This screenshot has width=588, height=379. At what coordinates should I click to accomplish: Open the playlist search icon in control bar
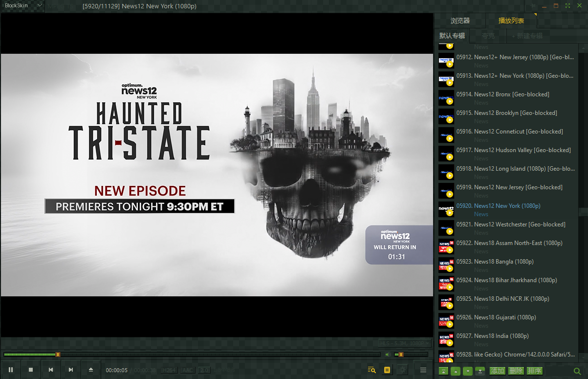coord(372,370)
